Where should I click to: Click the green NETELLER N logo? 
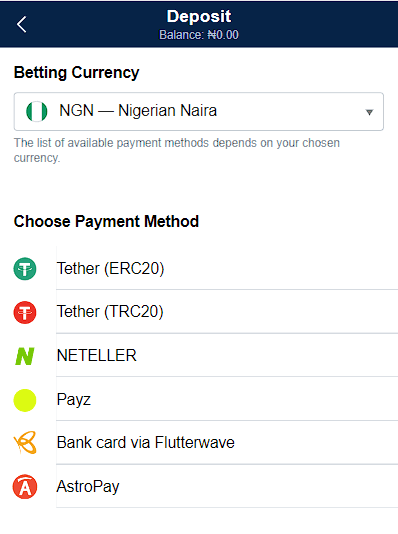[25, 356]
